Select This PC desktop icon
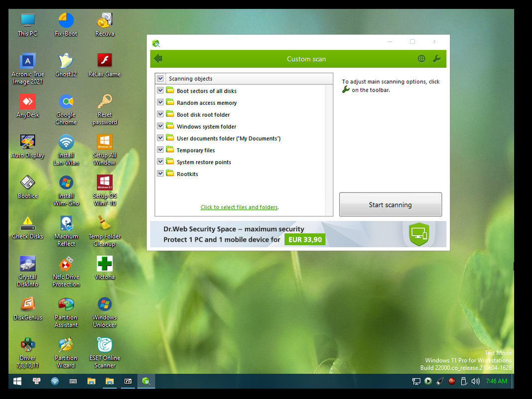The width and height of the screenshot is (532, 399). (x=27, y=25)
